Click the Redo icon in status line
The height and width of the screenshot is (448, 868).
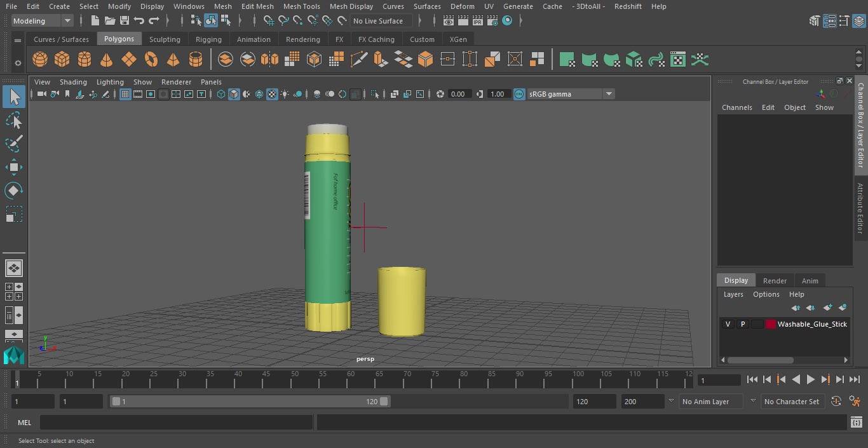[154, 21]
